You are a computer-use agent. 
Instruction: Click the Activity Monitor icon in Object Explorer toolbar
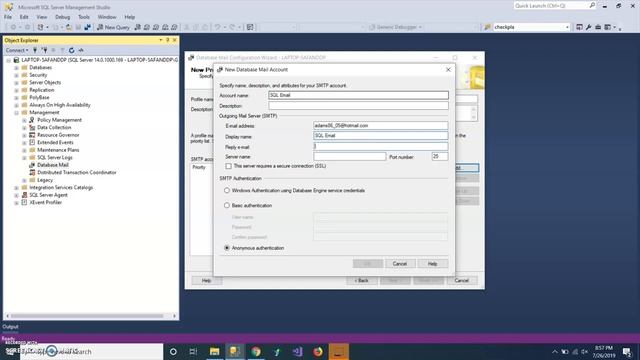click(x=81, y=50)
